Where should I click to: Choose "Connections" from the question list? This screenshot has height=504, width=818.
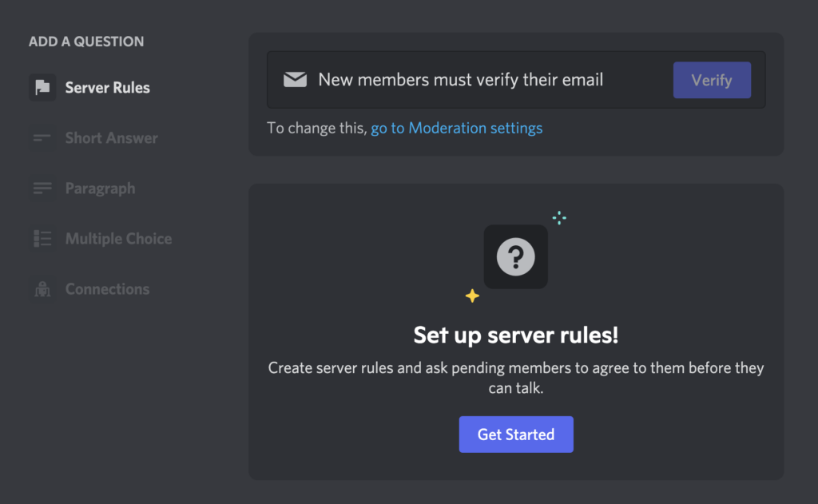107,288
